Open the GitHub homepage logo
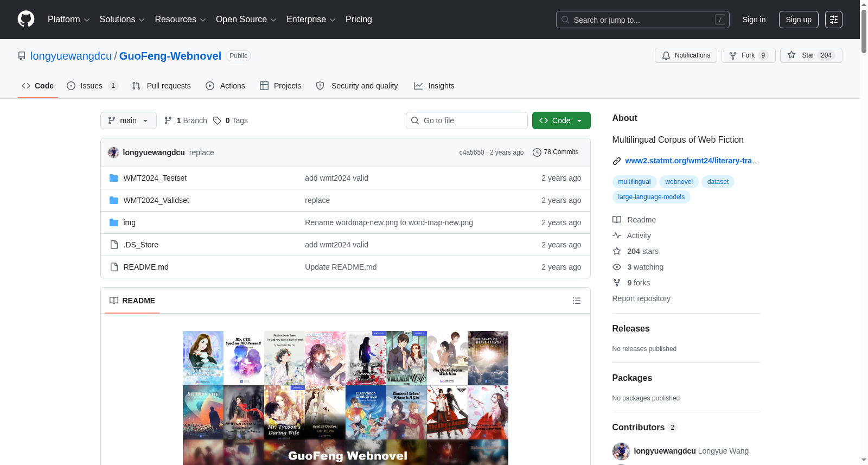Screen dimensions: 868x465 coord(26,19)
